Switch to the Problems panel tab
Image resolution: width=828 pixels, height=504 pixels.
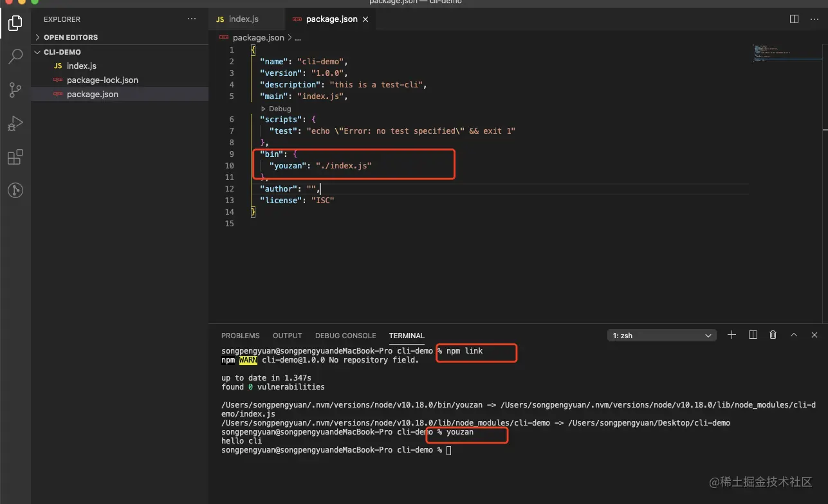click(241, 336)
